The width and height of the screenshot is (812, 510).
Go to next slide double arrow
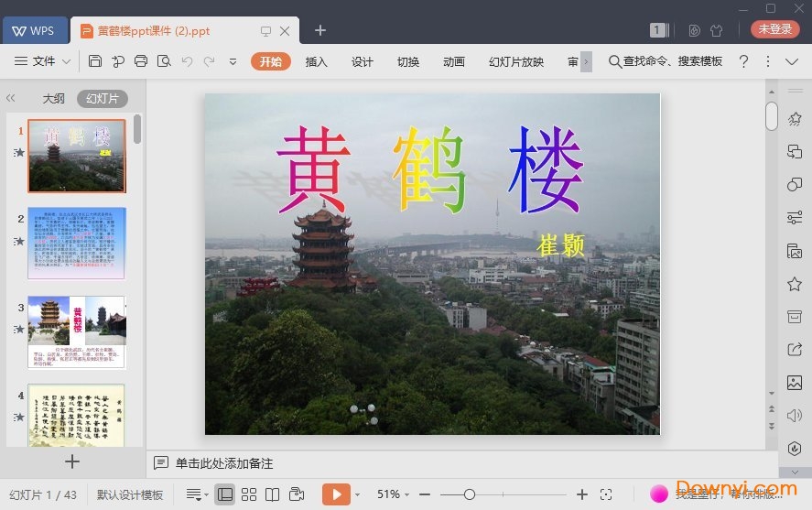click(x=772, y=426)
